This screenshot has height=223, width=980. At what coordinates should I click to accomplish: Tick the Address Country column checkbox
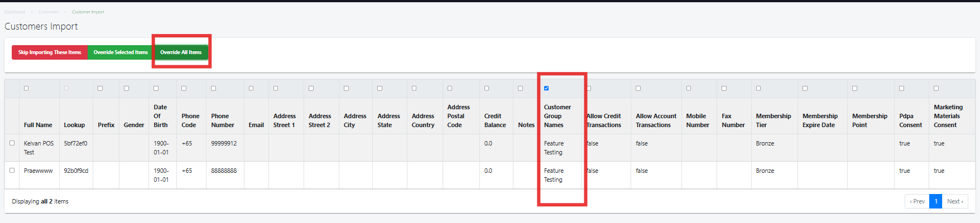pyautogui.click(x=414, y=88)
